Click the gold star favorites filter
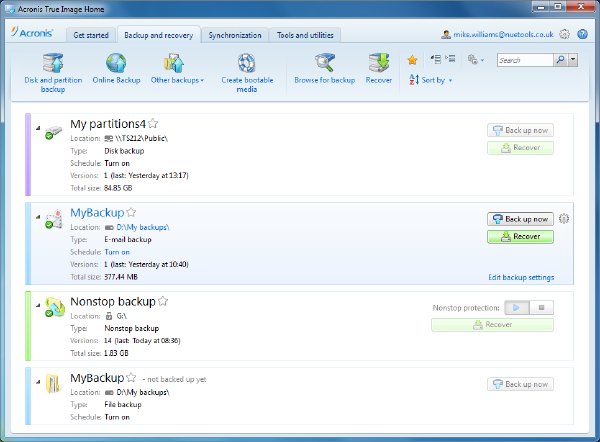The height and width of the screenshot is (442, 600). pos(412,60)
